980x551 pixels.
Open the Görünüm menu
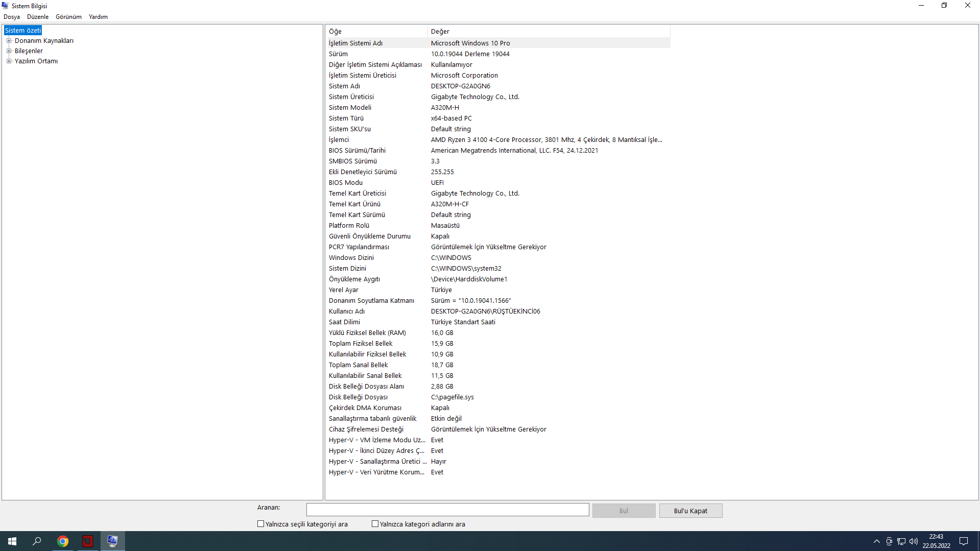pyautogui.click(x=68, y=17)
